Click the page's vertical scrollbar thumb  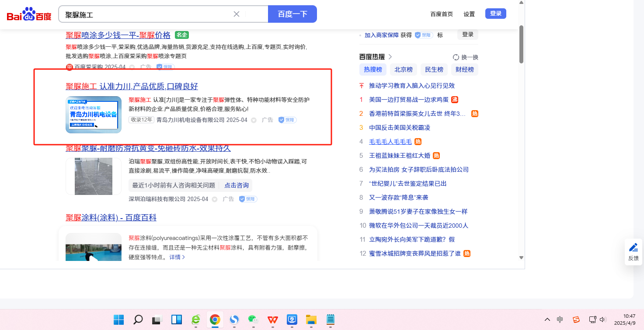pyautogui.click(x=521, y=44)
